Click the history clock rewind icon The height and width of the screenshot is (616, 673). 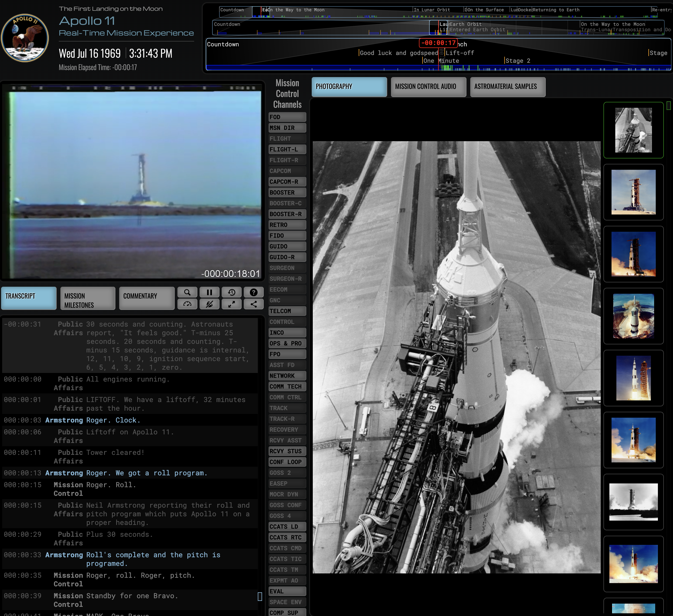tap(231, 292)
